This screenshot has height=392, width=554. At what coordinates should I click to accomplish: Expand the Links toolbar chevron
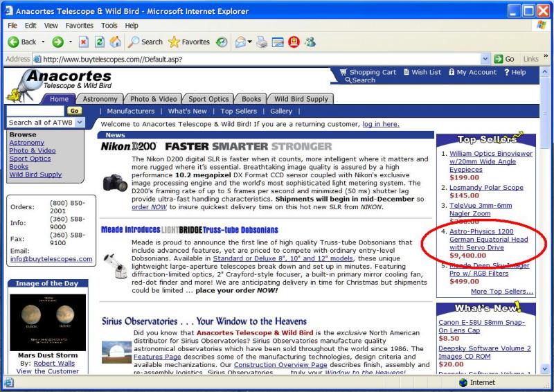pos(546,56)
